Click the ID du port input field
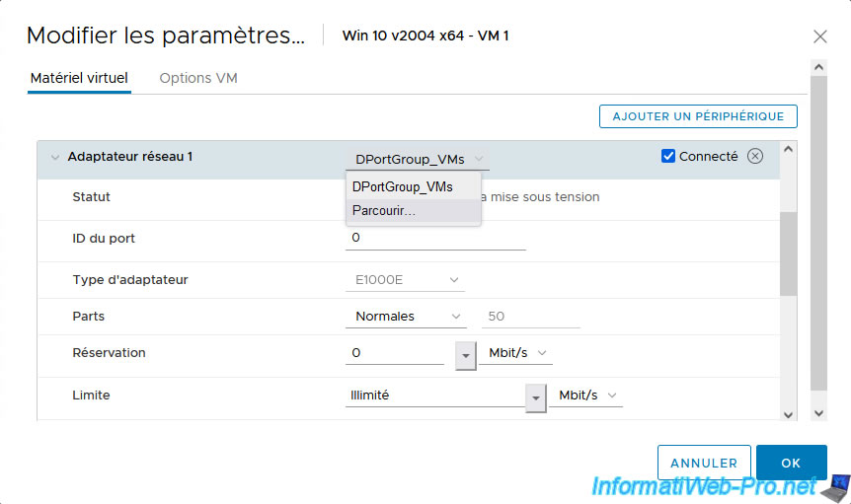 (x=435, y=239)
